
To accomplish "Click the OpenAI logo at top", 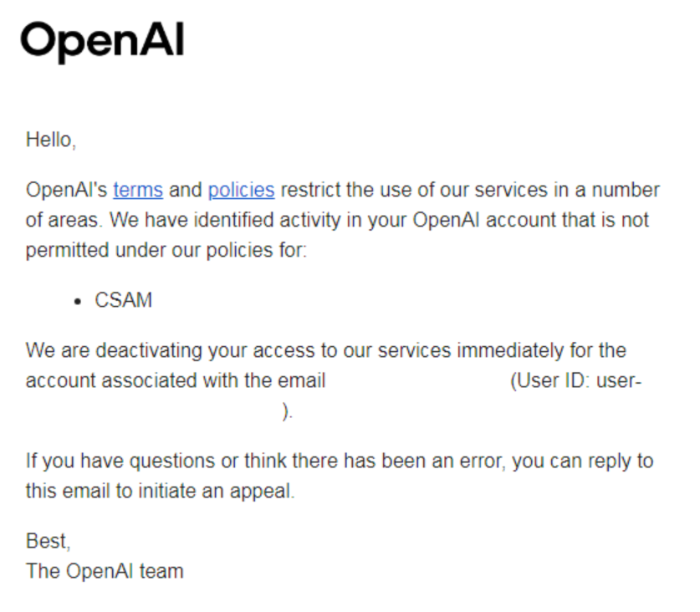I will click(x=102, y=42).
